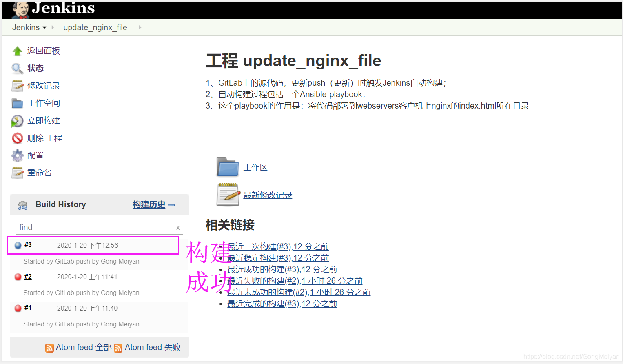Open 最近成功的构建(#3) link
Viewport: 623px width, 364px height.
282,270
